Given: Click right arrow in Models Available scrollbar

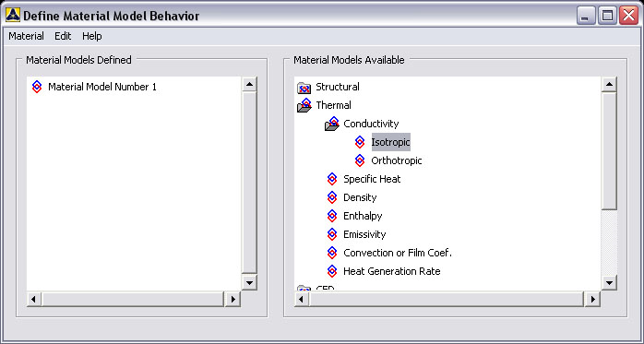Looking at the screenshot, I should [592, 299].
